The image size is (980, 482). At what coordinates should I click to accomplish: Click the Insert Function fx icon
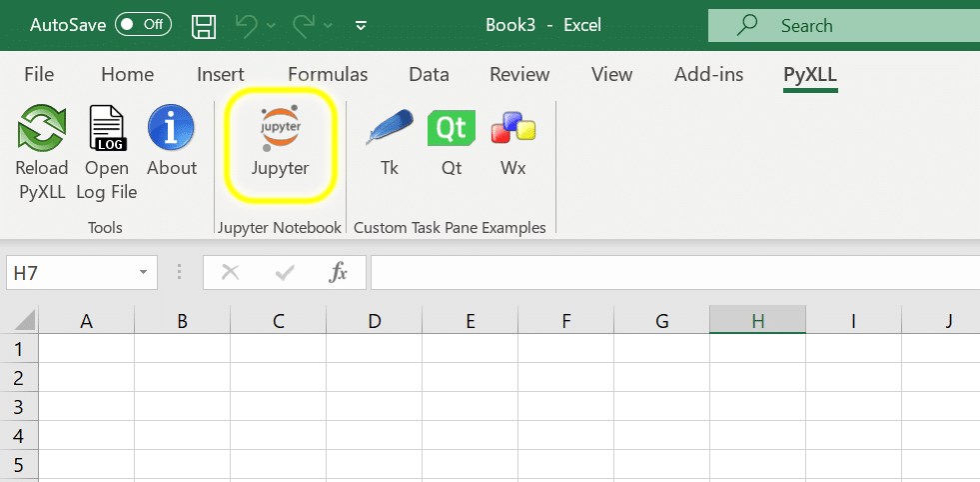339,272
